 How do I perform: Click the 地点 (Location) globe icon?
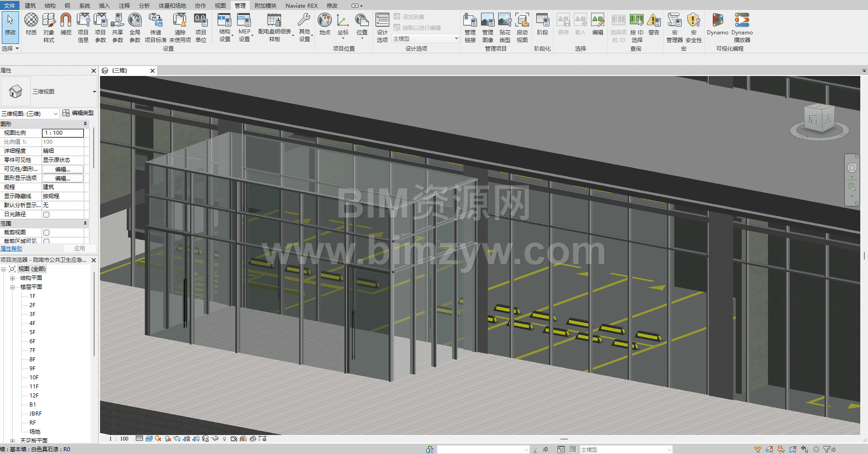click(x=324, y=21)
